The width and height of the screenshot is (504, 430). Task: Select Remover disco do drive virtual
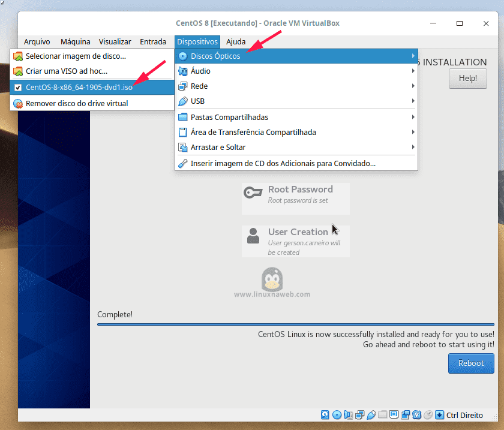(92, 104)
